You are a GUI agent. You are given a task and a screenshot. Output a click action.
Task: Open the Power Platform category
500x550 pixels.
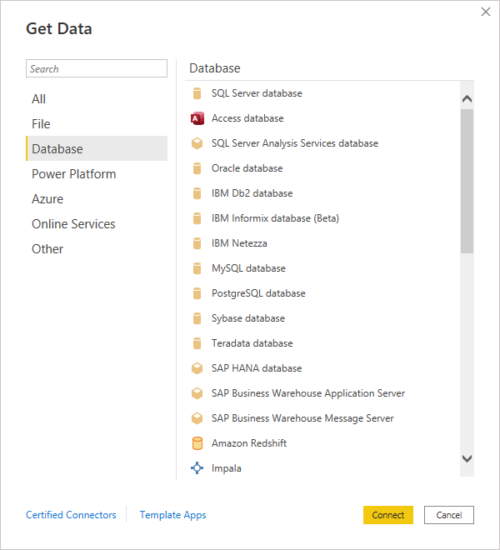coord(96,174)
